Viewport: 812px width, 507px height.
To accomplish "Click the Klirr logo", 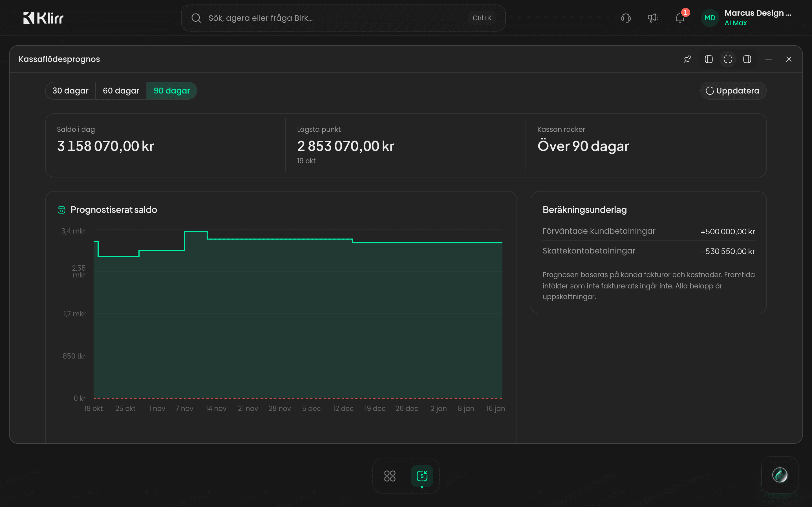I will [43, 18].
